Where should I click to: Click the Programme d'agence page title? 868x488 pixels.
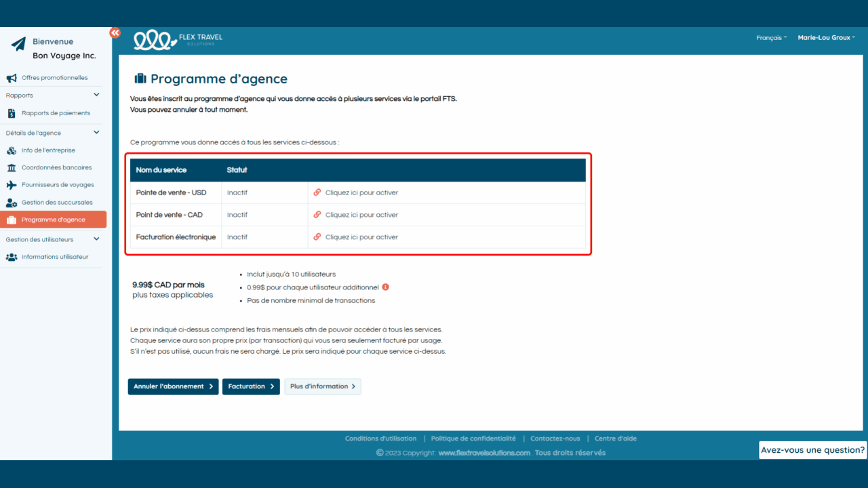pyautogui.click(x=219, y=79)
